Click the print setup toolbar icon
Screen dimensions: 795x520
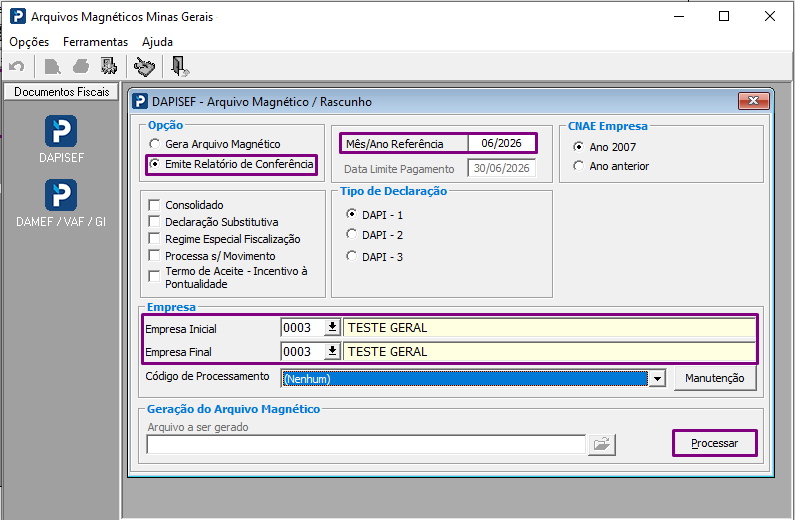coord(109,66)
